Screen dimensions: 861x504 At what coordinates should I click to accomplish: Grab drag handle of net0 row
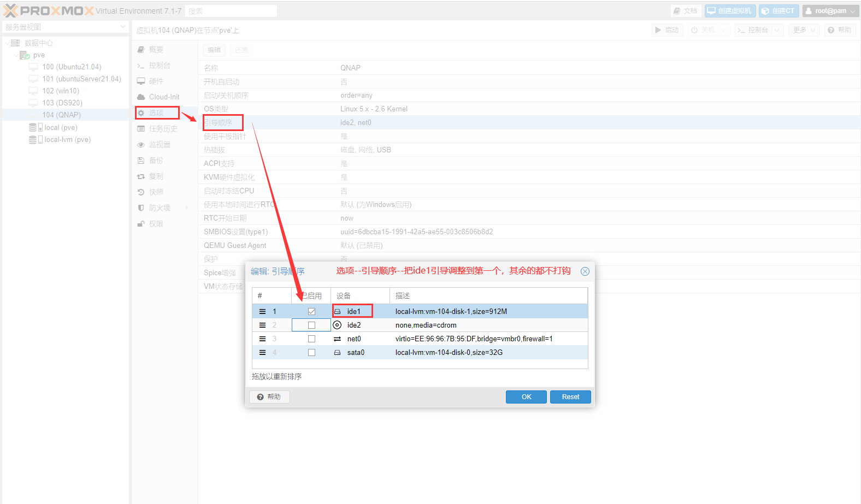[262, 339]
